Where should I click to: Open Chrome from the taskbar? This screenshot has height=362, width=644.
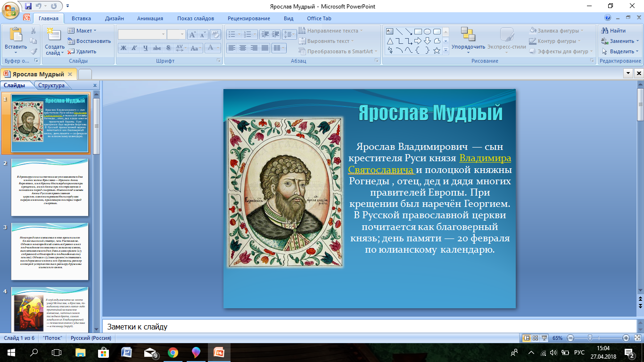tap(173, 352)
